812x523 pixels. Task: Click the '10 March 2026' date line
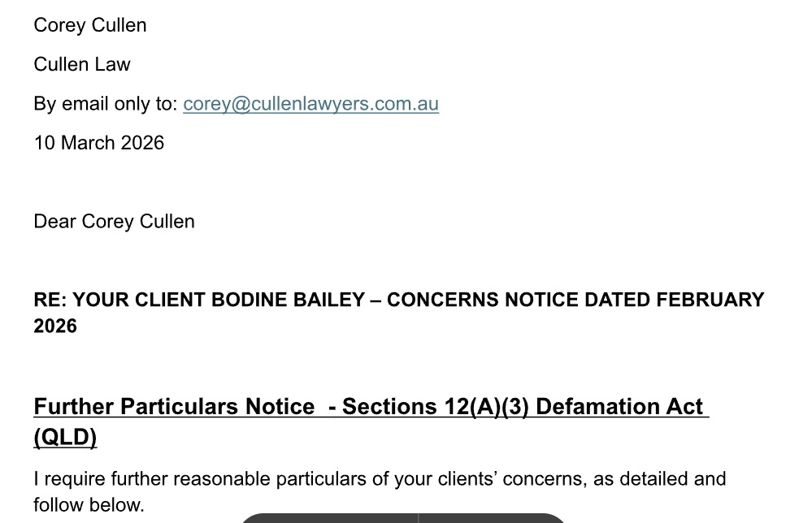coord(99,143)
